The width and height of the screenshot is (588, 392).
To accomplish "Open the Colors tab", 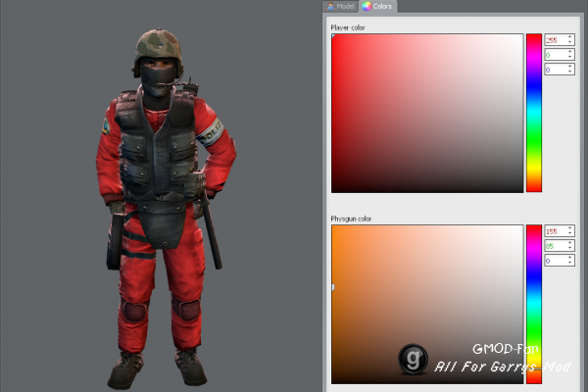I will 378,7.
